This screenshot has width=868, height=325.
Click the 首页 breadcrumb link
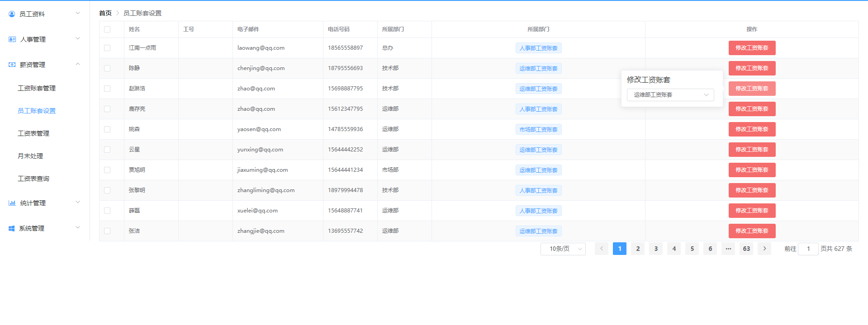click(x=105, y=13)
